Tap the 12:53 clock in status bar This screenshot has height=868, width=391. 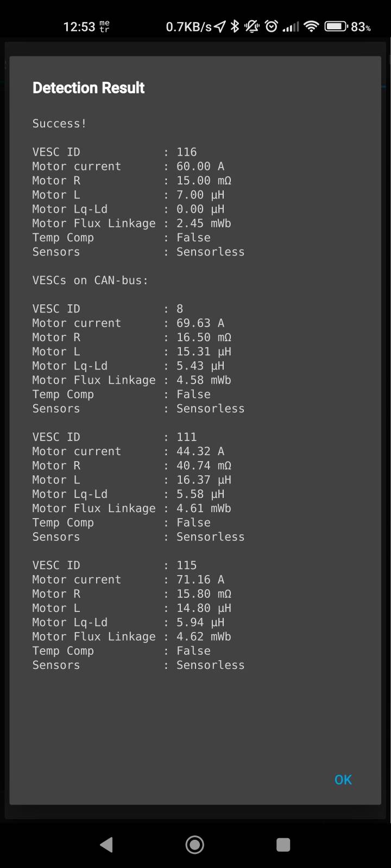79,27
